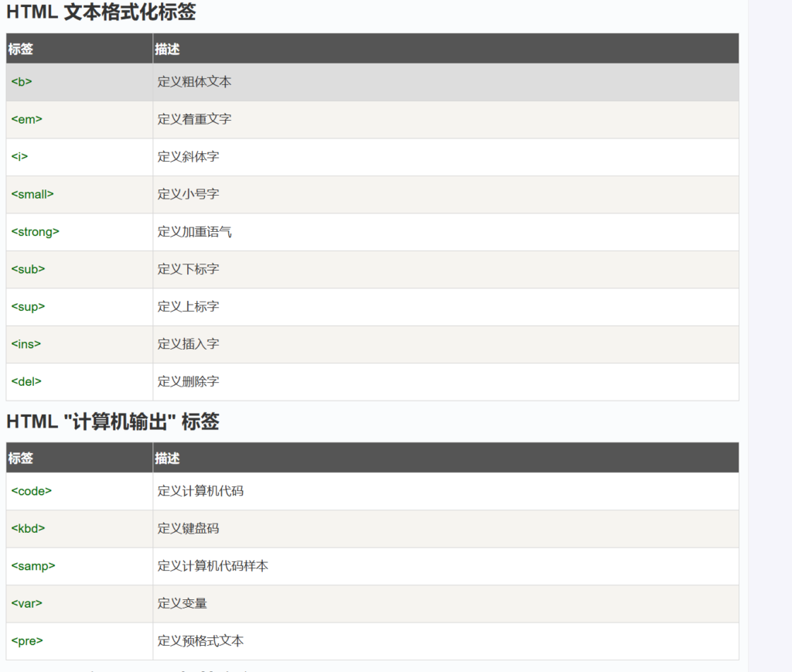Open the <b> tag link
The width and height of the screenshot is (792, 672).
(22, 82)
